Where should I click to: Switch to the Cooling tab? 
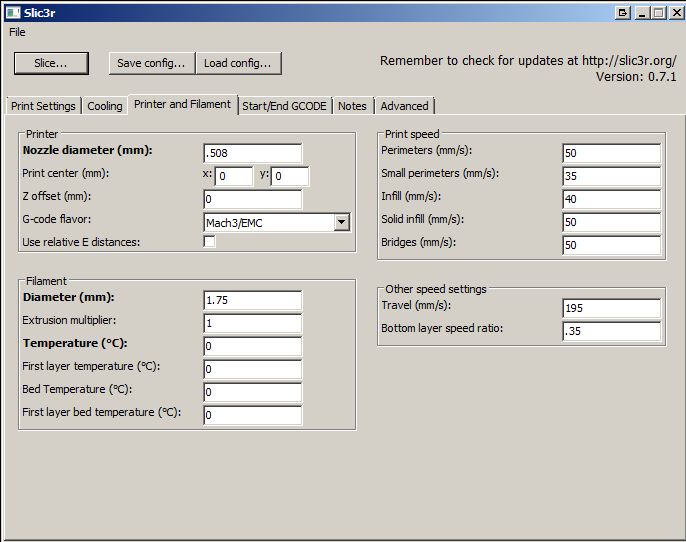click(x=104, y=106)
